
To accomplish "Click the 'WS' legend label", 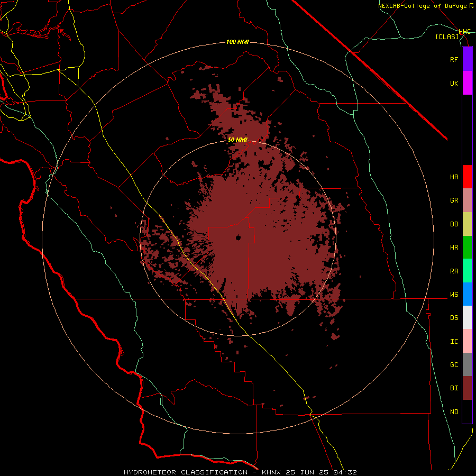I will pyautogui.click(x=454, y=295).
